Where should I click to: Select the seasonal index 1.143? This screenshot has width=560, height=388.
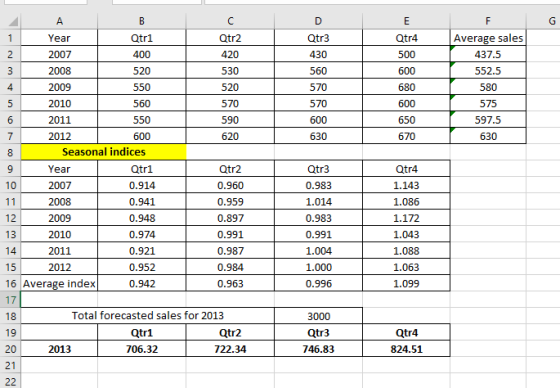click(406, 185)
